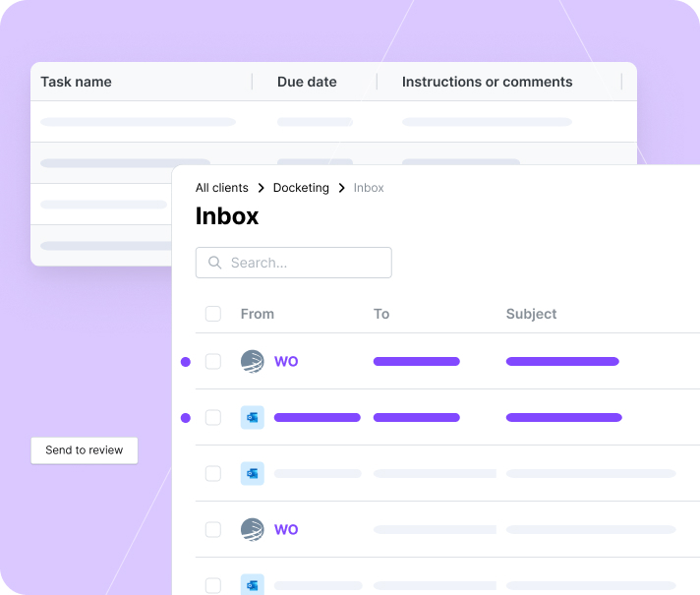This screenshot has height=595, width=700.
Task: Click Task name column header
Action: pyautogui.click(x=77, y=82)
